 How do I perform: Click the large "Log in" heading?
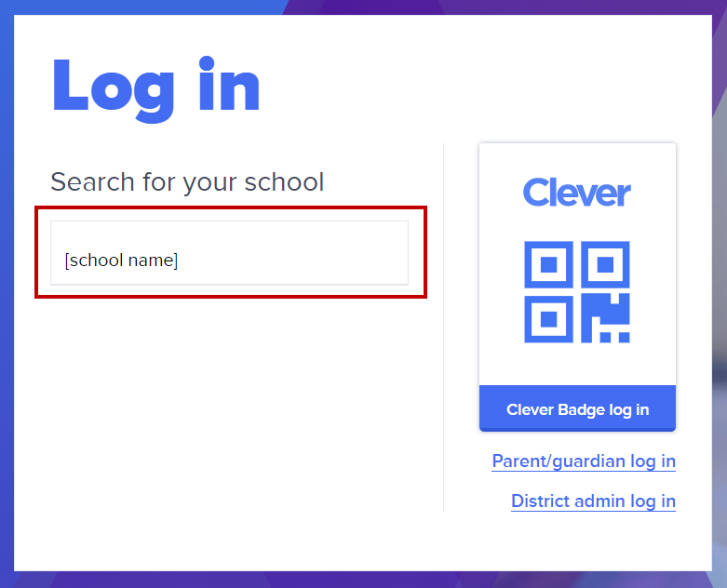pyautogui.click(x=155, y=87)
